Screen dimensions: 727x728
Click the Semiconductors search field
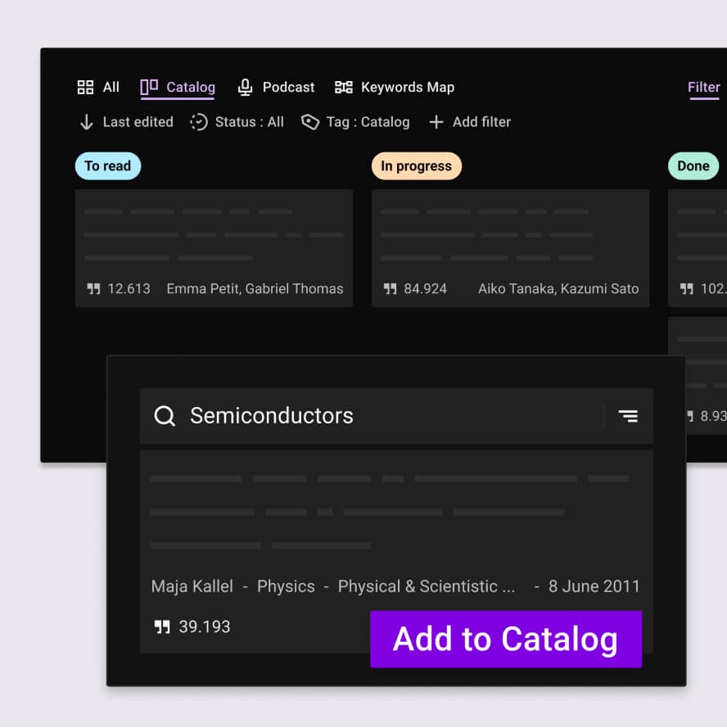tap(368, 416)
